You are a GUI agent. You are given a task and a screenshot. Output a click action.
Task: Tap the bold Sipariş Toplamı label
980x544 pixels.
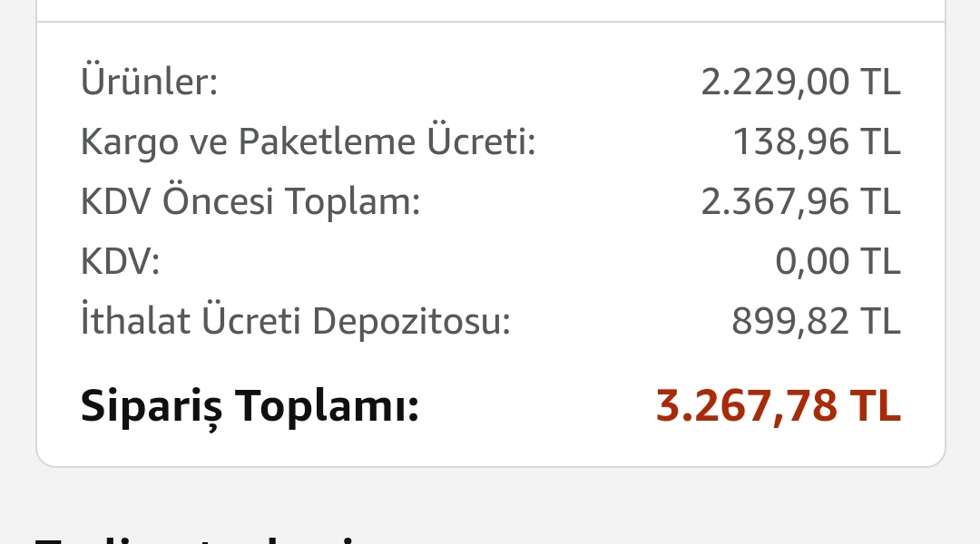click(x=250, y=405)
